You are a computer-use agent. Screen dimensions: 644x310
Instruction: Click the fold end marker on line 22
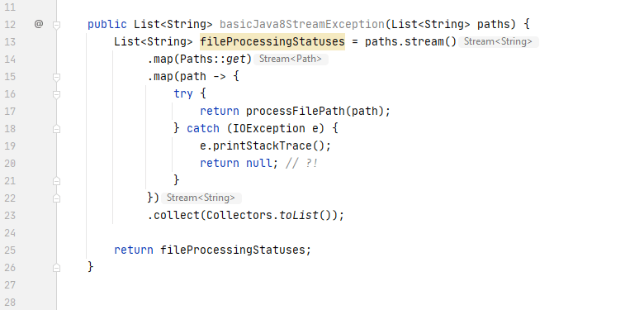57,198
